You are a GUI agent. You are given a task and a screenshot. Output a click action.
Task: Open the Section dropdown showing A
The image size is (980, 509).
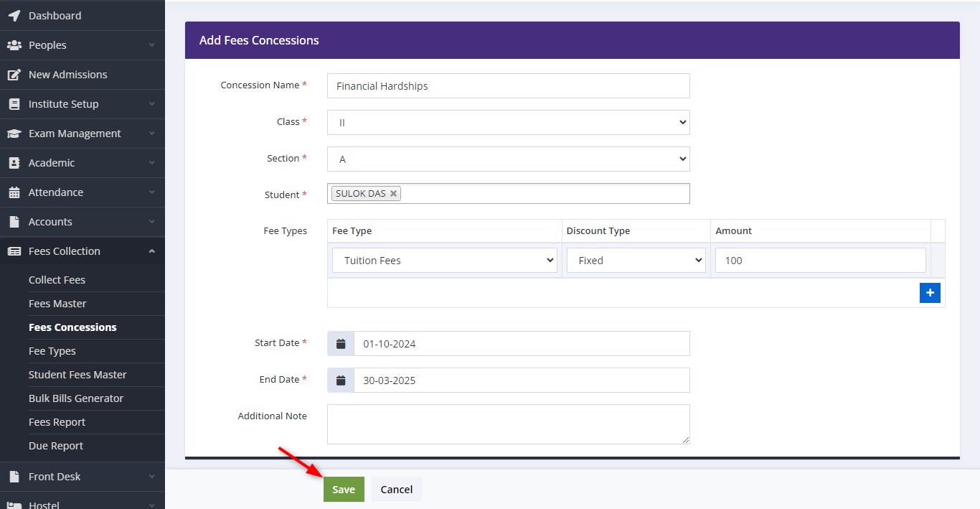pos(509,159)
